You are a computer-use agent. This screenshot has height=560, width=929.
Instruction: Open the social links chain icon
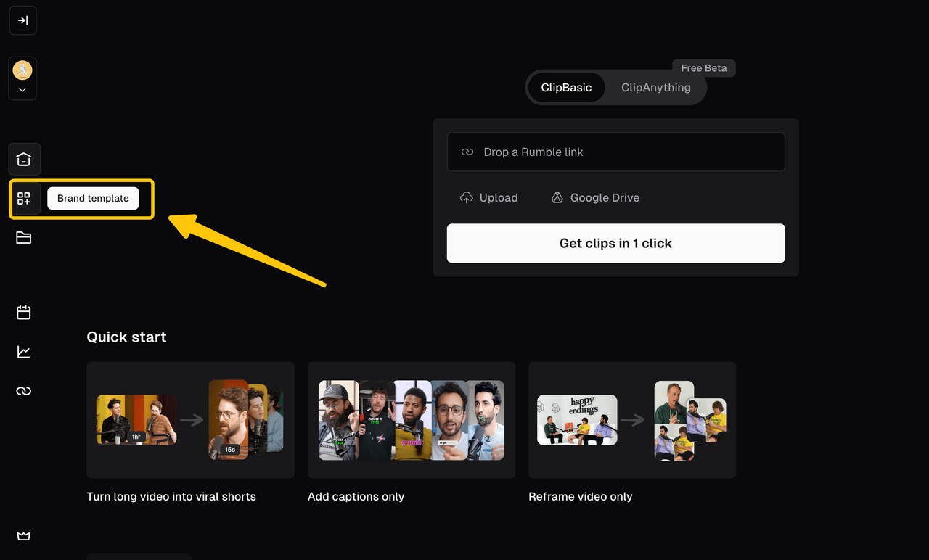coord(24,391)
